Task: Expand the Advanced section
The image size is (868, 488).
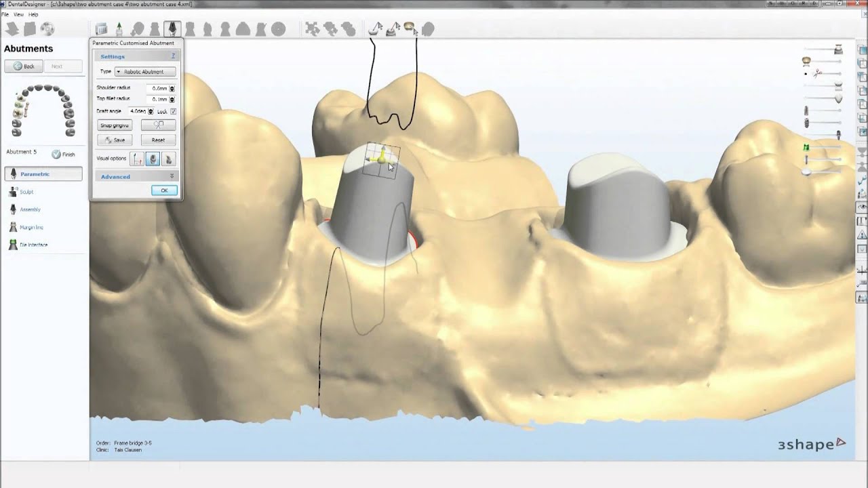Action: 136,176
